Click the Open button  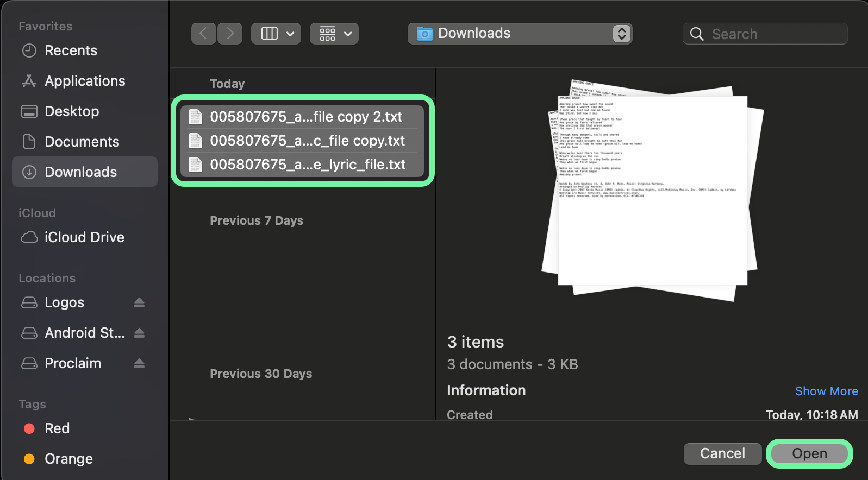click(809, 453)
